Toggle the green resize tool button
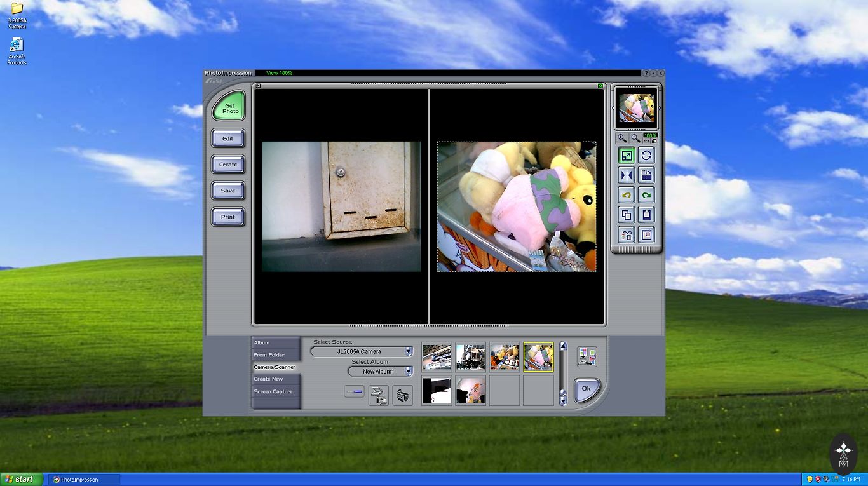Viewport: 868px width, 486px height. [x=627, y=156]
